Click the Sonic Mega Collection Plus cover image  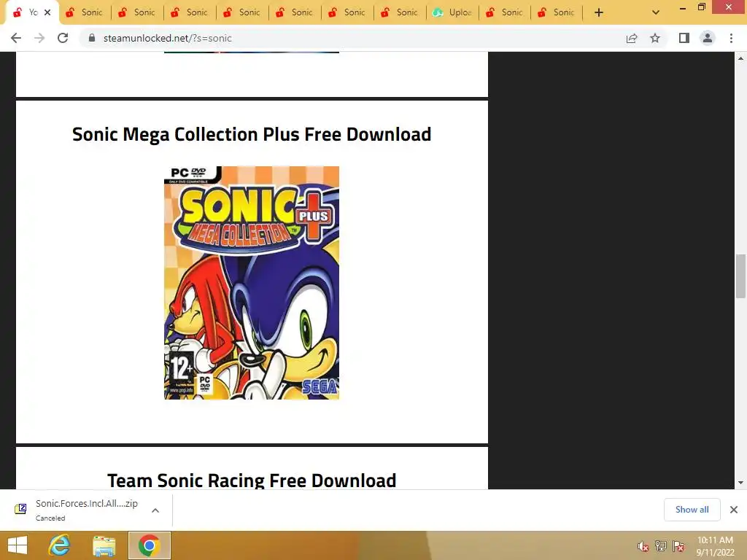(252, 283)
